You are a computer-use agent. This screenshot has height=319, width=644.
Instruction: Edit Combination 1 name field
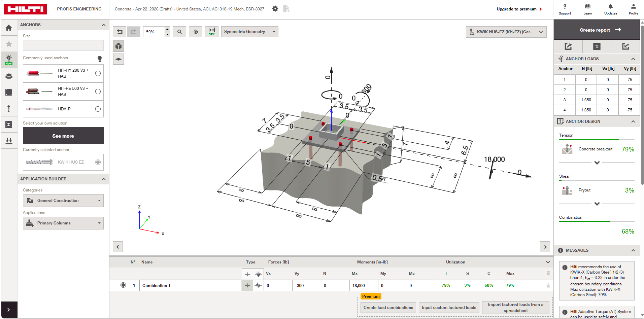(191, 286)
